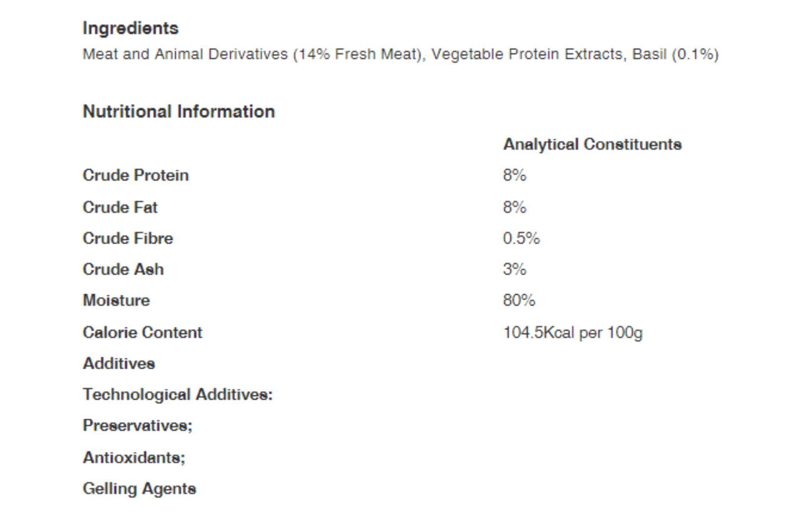
Task: Click the Ingredients heading
Action: click(130, 29)
